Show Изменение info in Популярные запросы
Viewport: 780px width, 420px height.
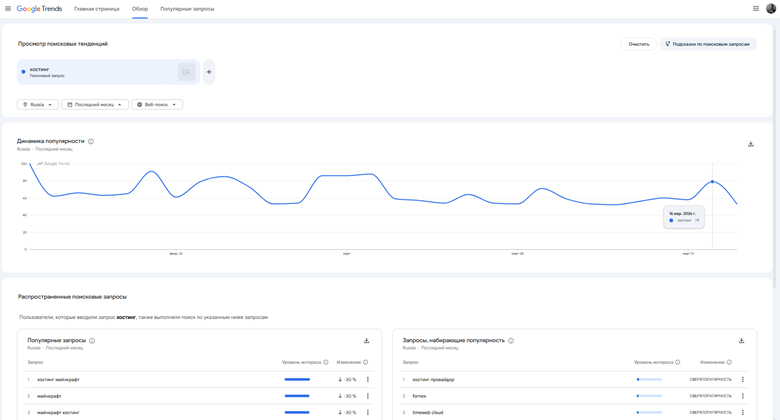[x=366, y=362]
